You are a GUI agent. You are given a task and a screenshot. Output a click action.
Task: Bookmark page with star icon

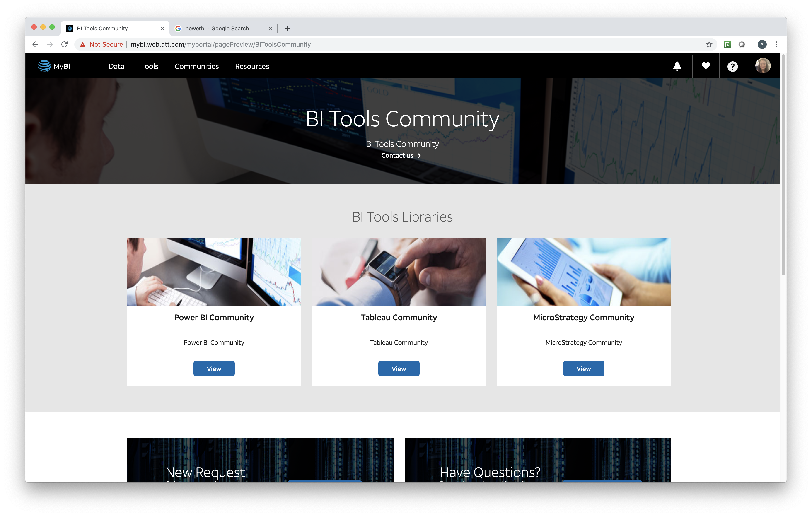tap(709, 44)
